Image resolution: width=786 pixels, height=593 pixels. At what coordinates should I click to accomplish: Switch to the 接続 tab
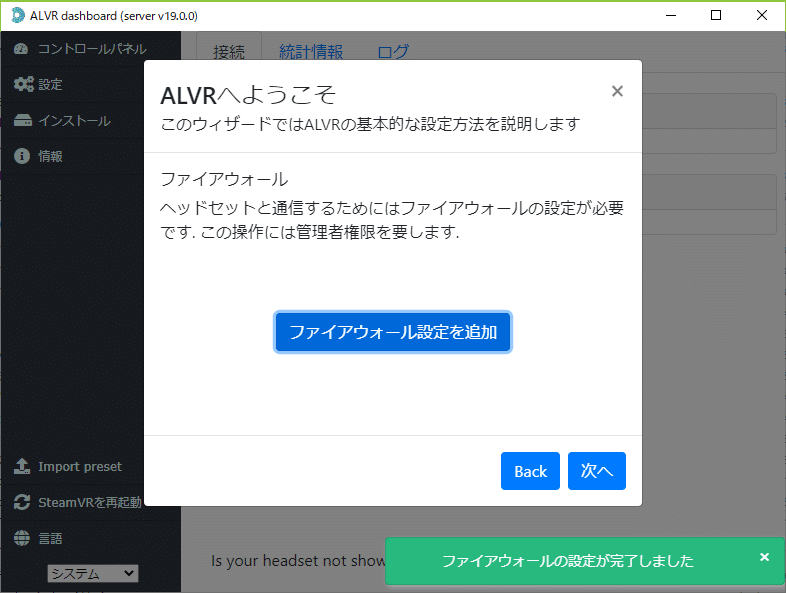229,52
